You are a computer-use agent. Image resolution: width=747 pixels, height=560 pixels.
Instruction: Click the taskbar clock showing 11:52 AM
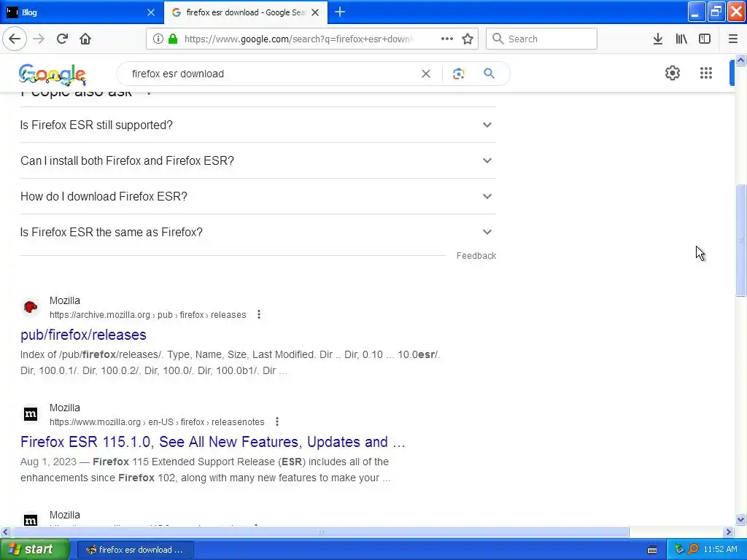[720, 549]
